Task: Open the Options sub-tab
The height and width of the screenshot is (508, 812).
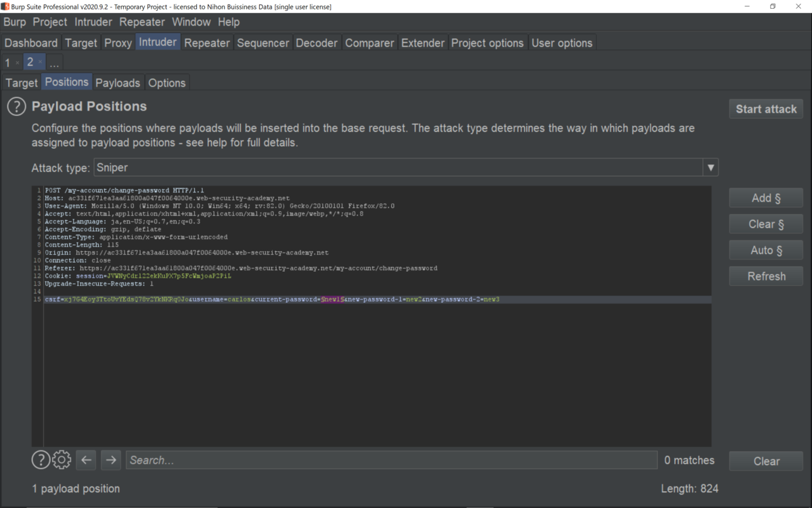Action: click(167, 83)
